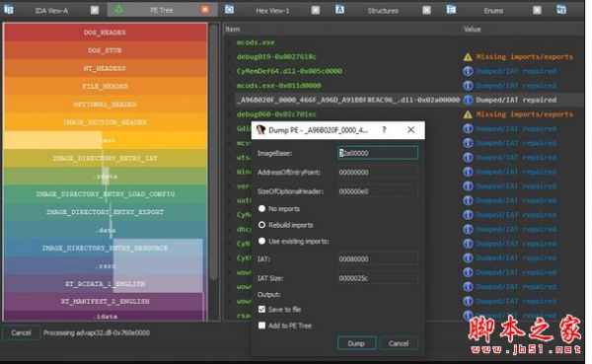This screenshot has height=364, width=592.
Task: Switch to the IDA View-A tab
Action: point(51,11)
